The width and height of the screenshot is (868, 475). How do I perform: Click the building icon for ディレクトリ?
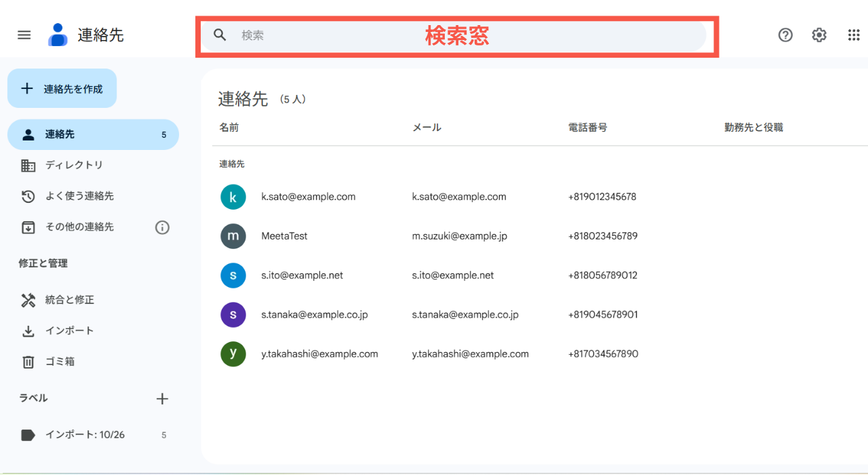[x=28, y=166]
